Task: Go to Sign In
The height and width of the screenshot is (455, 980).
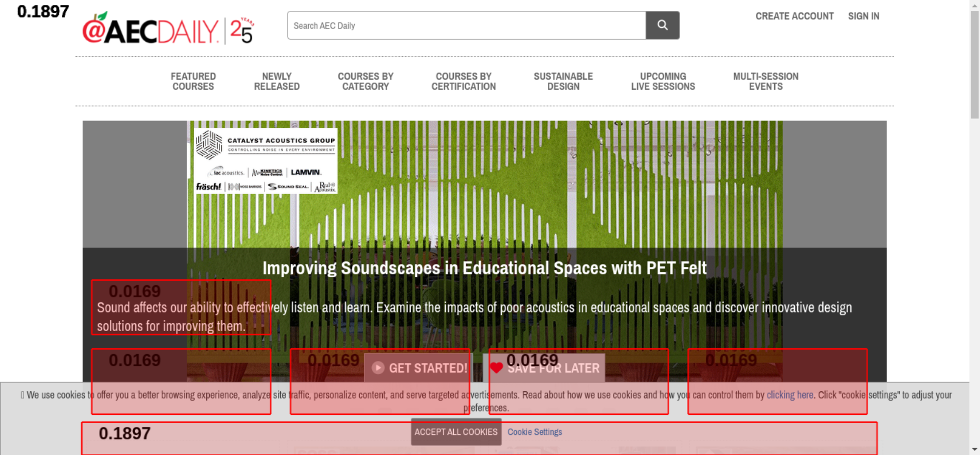Action: pyautogui.click(x=863, y=16)
